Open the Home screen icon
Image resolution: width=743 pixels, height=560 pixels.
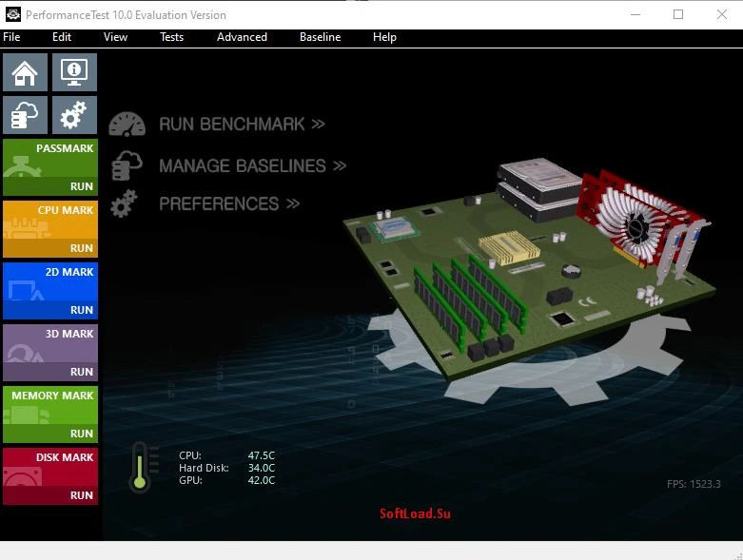[25, 72]
